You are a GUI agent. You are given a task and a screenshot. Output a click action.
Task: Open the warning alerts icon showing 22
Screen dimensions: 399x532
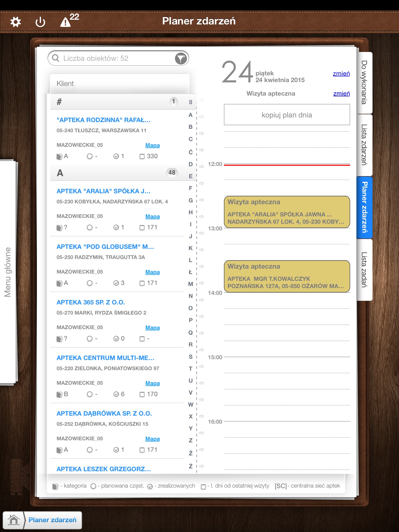[69, 20]
